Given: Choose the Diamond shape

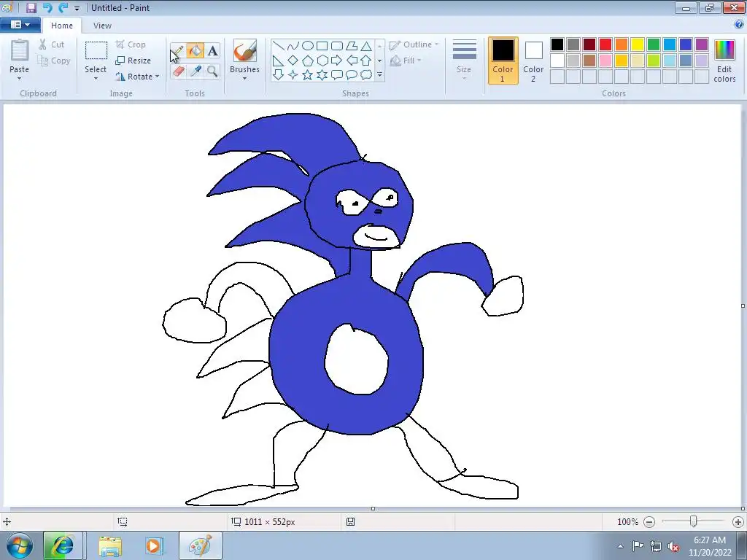Looking at the screenshot, I should pyautogui.click(x=293, y=61).
